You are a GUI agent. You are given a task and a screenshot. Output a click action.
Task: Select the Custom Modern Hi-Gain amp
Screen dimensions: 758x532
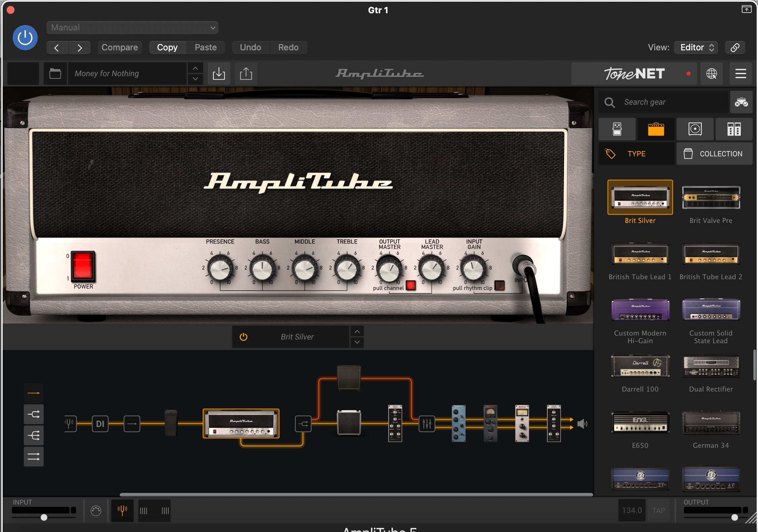coord(640,310)
